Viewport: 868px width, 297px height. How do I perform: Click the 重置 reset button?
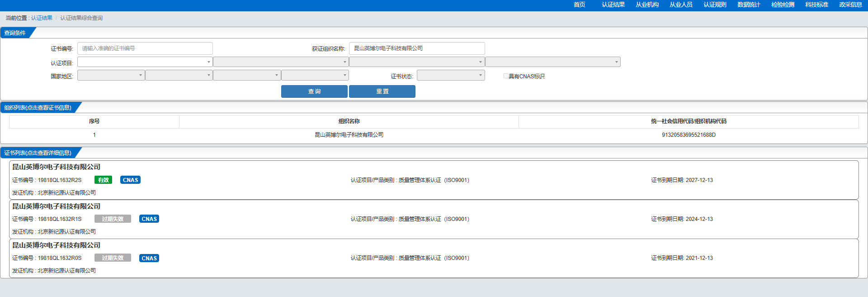(382, 91)
